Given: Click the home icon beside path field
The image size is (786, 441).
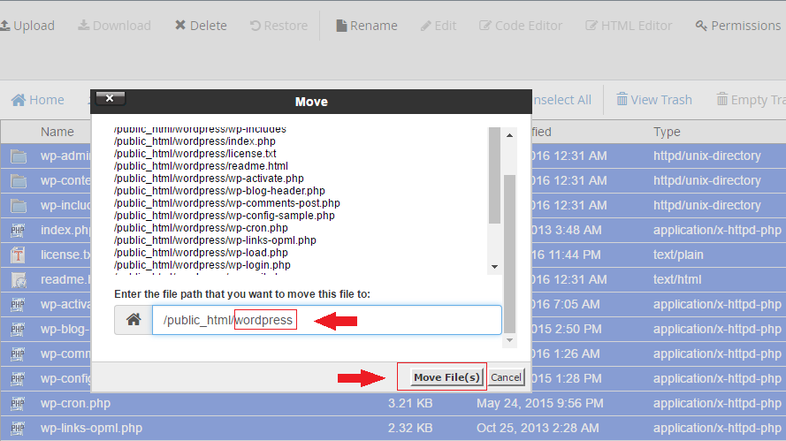Looking at the screenshot, I should tap(132, 320).
